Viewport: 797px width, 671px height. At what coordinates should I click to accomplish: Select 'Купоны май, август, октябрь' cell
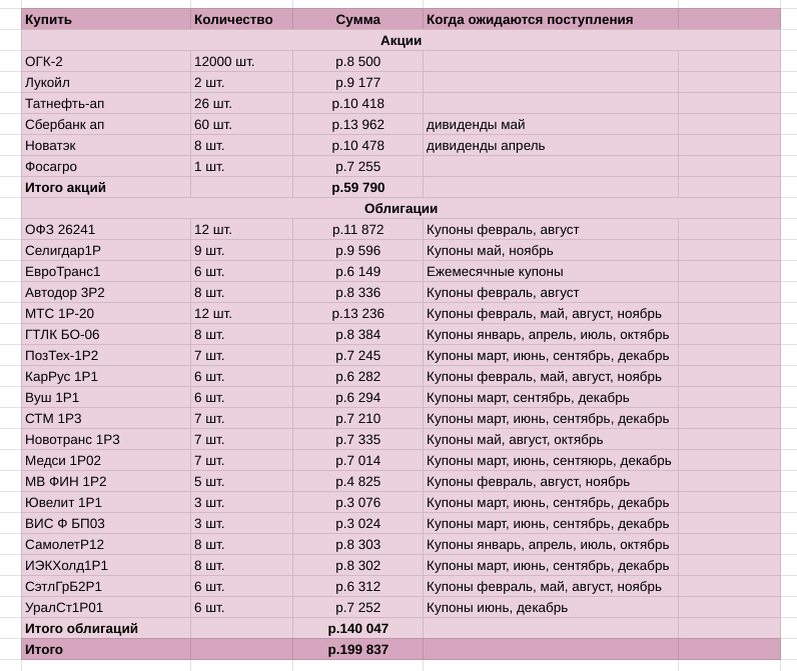(550, 440)
